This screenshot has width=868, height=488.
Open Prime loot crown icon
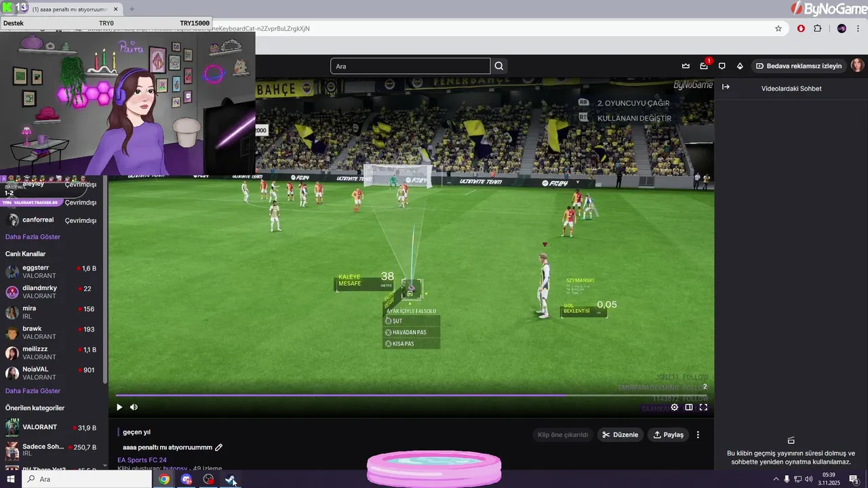tap(686, 66)
